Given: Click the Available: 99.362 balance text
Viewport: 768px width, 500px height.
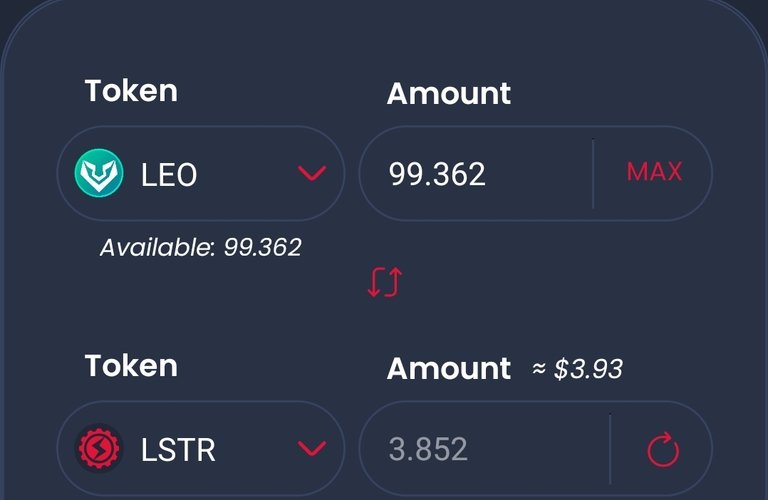Looking at the screenshot, I should (x=200, y=247).
